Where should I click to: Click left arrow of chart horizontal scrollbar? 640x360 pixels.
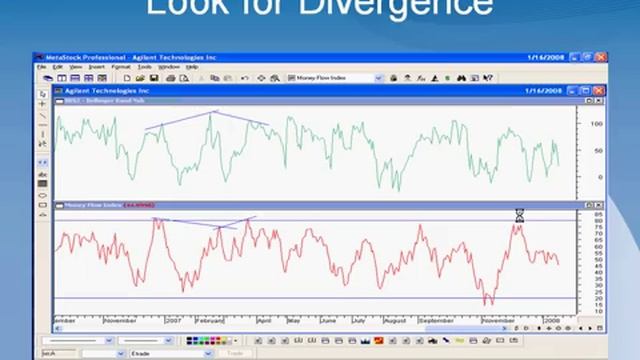58,328
